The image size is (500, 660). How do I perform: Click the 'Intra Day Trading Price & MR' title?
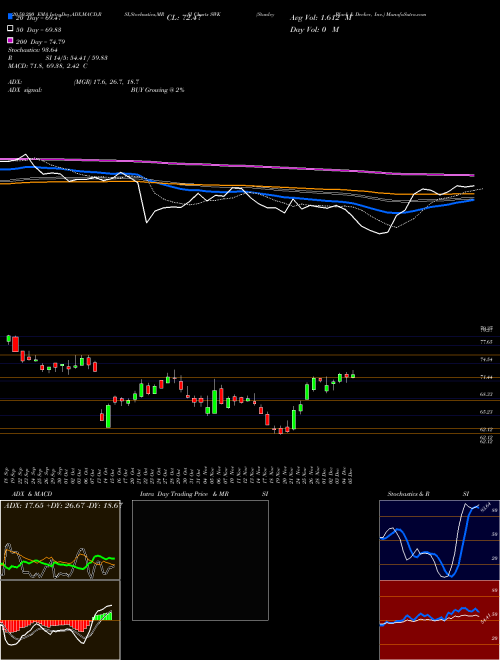click(184, 494)
